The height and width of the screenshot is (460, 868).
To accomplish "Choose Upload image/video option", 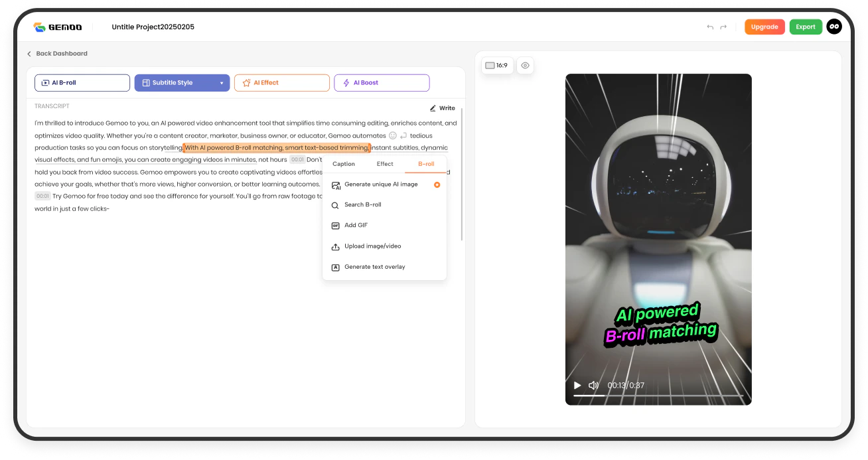I will [x=372, y=246].
